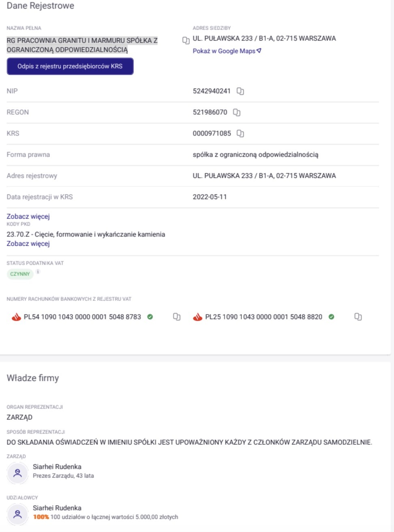The width and height of the screenshot is (394, 532).
Task: Click the shareholder person avatar icon
Action: click(17, 514)
